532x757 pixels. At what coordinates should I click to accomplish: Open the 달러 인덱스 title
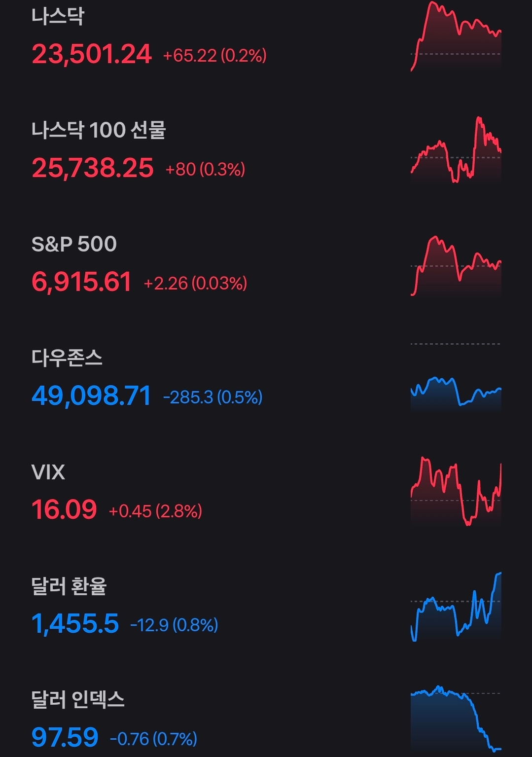(x=78, y=700)
